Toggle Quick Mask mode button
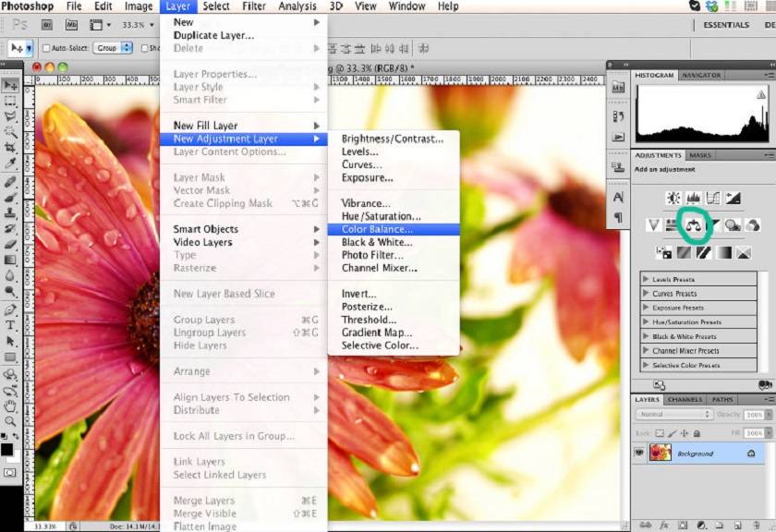This screenshot has width=776, height=532. (x=10, y=471)
